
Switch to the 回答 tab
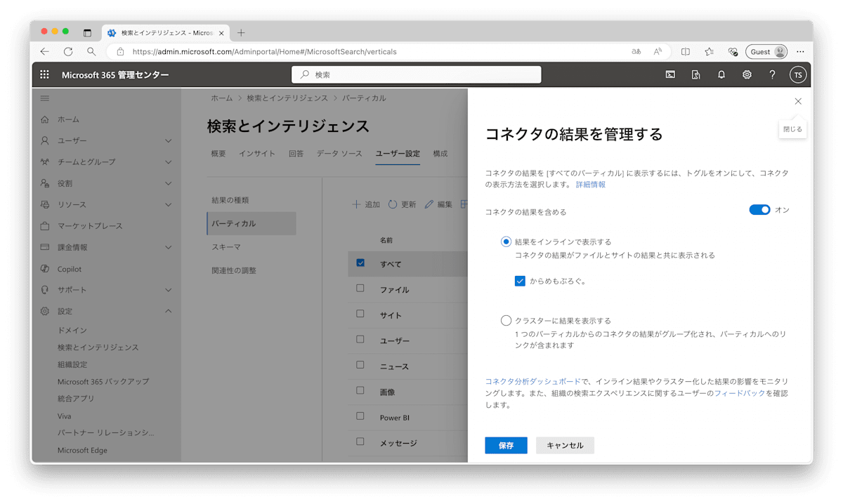[x=296, y=154]
